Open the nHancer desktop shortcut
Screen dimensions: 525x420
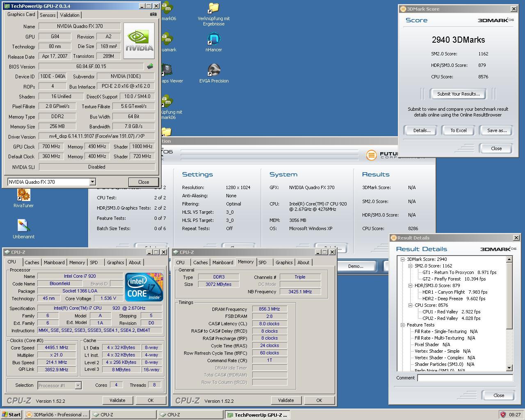[x=214, y=43]
